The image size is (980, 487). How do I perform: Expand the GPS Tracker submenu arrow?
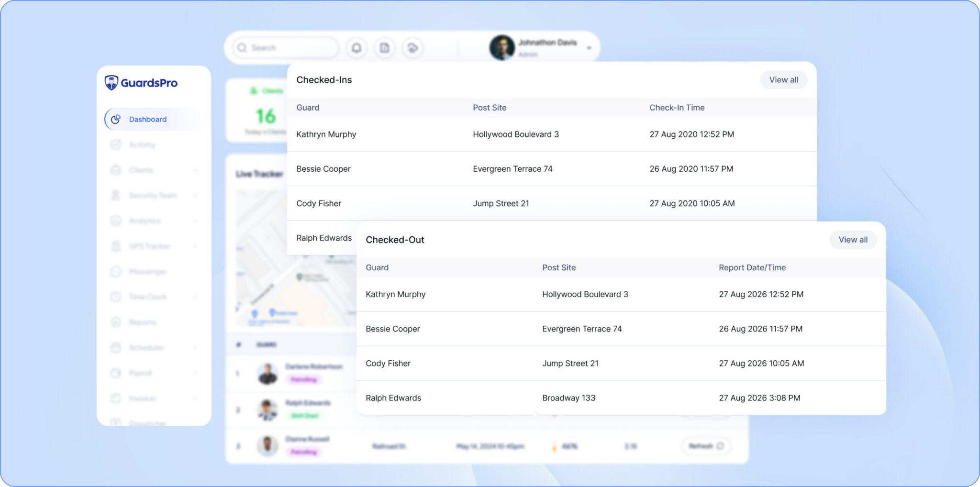pyautogui.click(x=195, y=246)
